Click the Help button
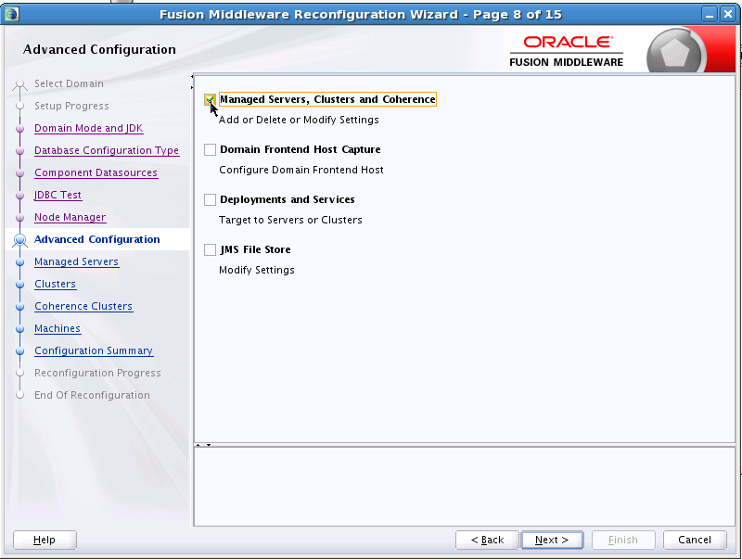The width and height of the screenshot is (742, 560). pyautogui.click(x=45, y=540)
